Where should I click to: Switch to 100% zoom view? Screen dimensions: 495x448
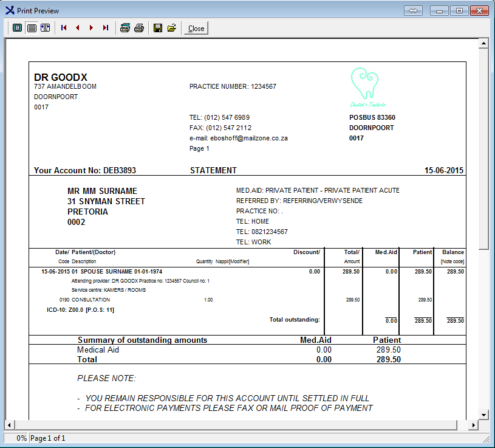point(31,28)
